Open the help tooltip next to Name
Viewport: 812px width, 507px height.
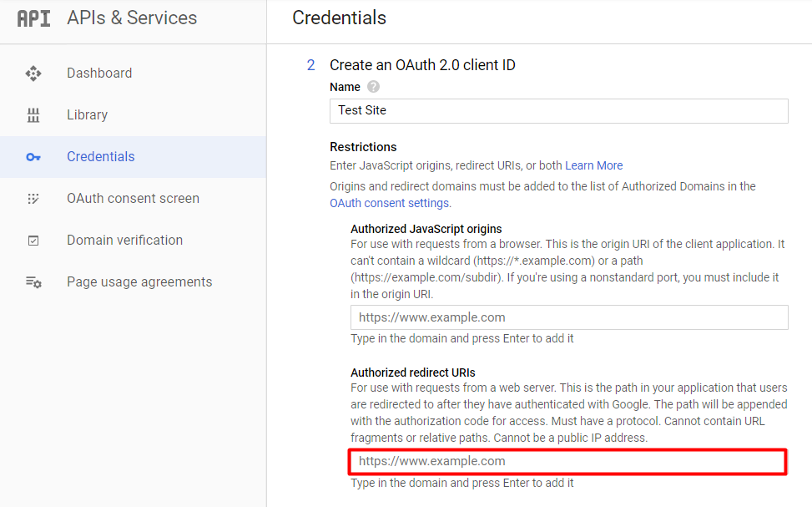[372, 87]
